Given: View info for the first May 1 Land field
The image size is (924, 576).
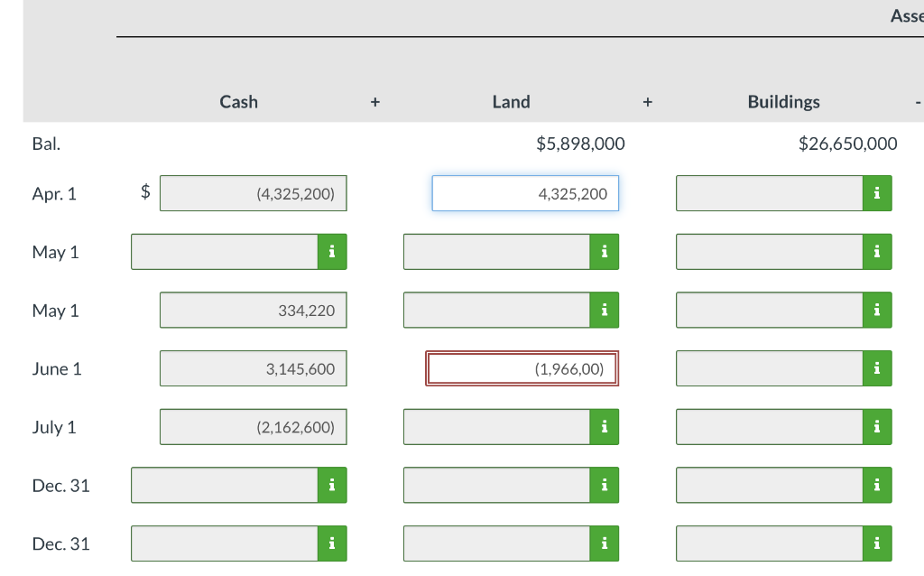Looking at the screenshot, I should pyautogui.click(x=605, y=252).
